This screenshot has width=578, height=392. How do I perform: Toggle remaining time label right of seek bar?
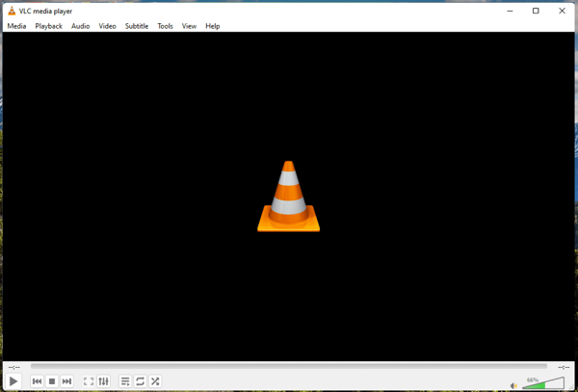click(564, 367)
